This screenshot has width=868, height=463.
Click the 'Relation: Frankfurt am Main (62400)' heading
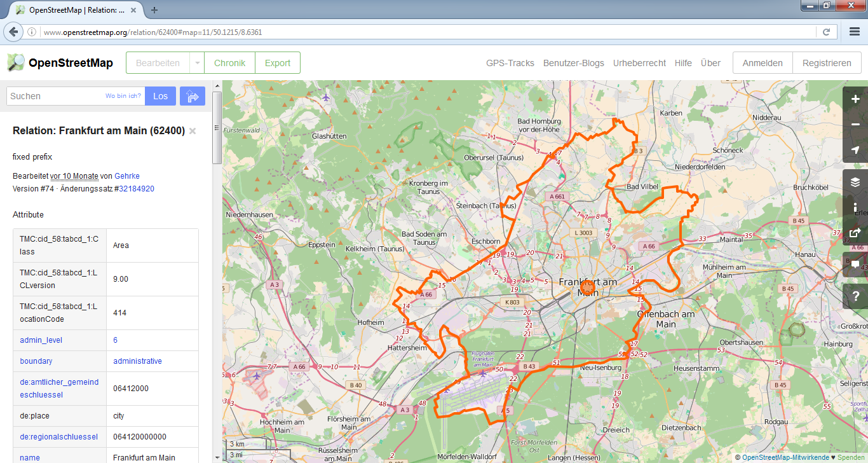pyautogui.click(x=98, y=130)
